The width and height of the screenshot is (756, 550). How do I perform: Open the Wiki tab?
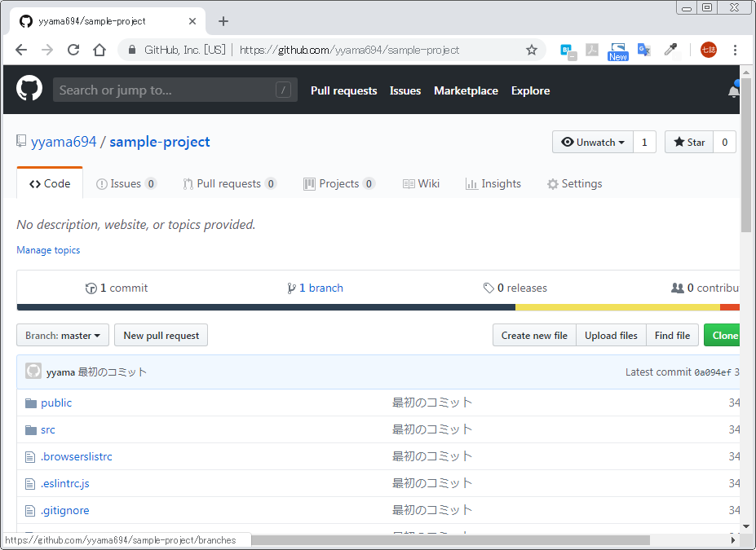(x=421, y=183)
